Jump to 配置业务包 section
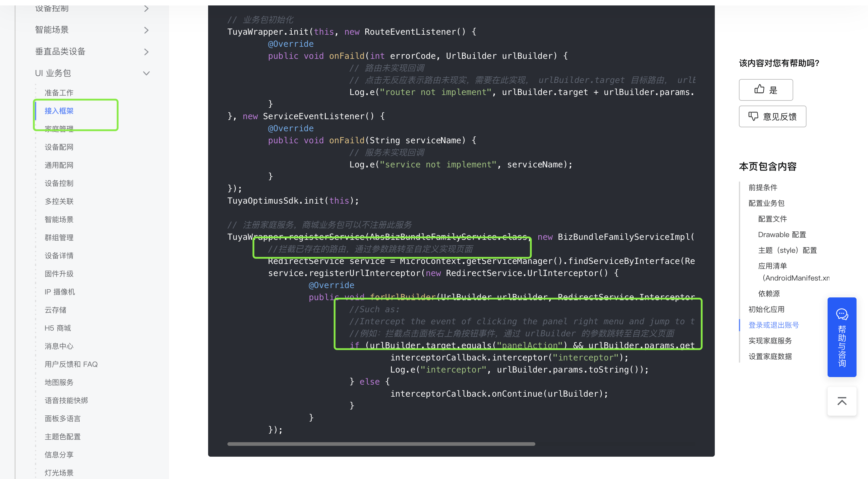 click(x=766, y=203)
